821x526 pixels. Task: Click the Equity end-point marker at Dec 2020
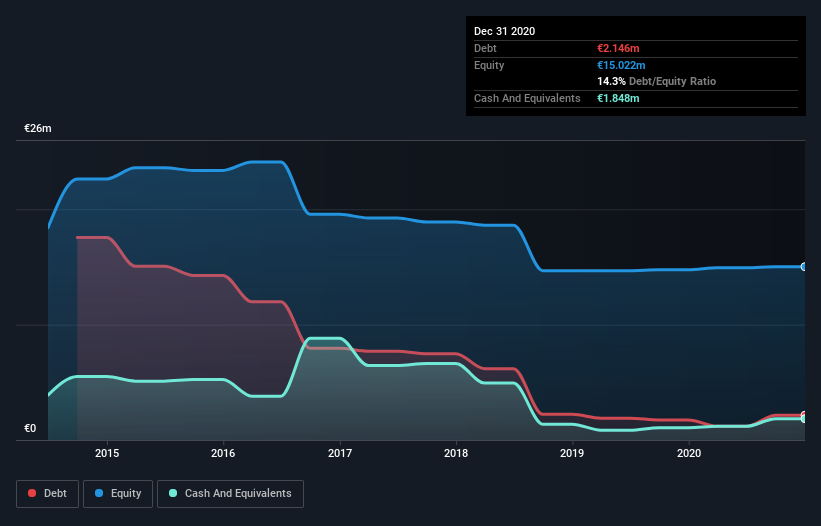point(804,267)
